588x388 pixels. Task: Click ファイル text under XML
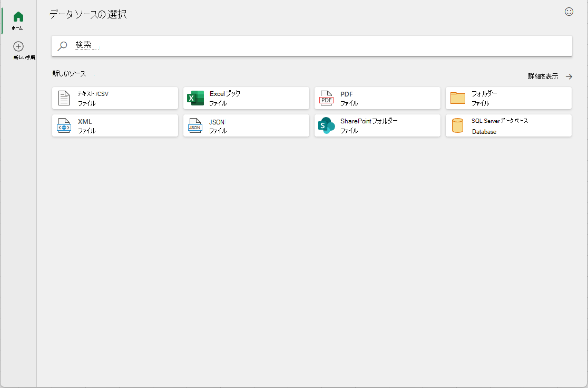[x=86, y=131]
